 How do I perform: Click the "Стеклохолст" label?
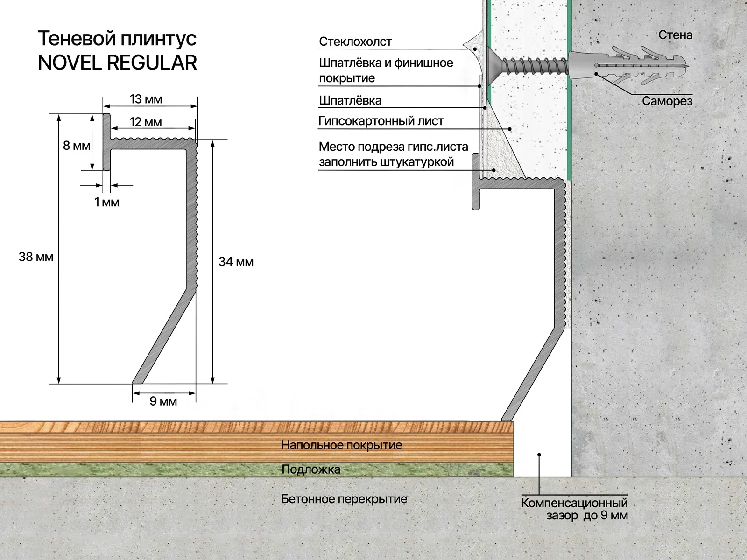click(355, 42)
